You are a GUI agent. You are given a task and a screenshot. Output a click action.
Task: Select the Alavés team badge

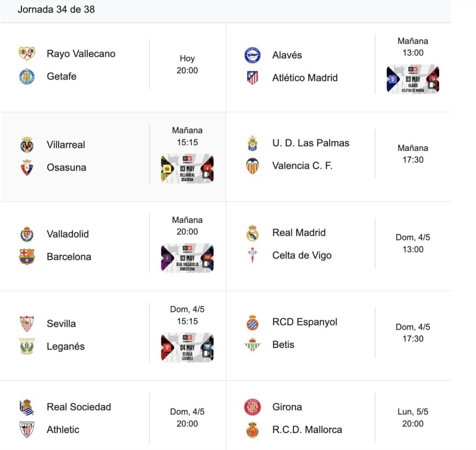click(x=252, y=55)
